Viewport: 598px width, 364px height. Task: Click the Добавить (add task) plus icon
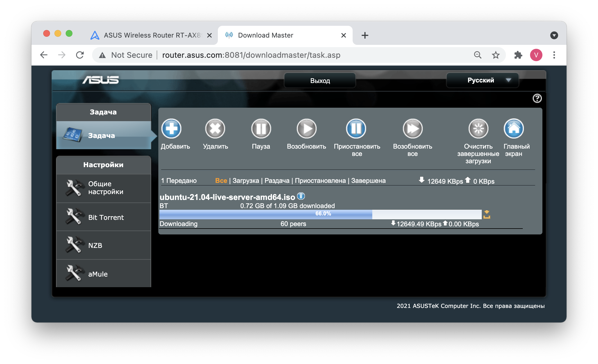pyautogui.click(x=171, y=129)
